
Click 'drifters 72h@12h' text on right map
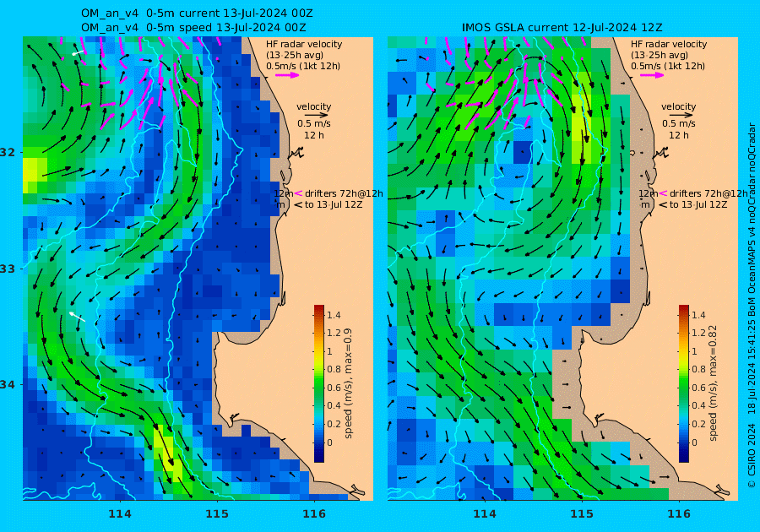click(x=708, y=194)
